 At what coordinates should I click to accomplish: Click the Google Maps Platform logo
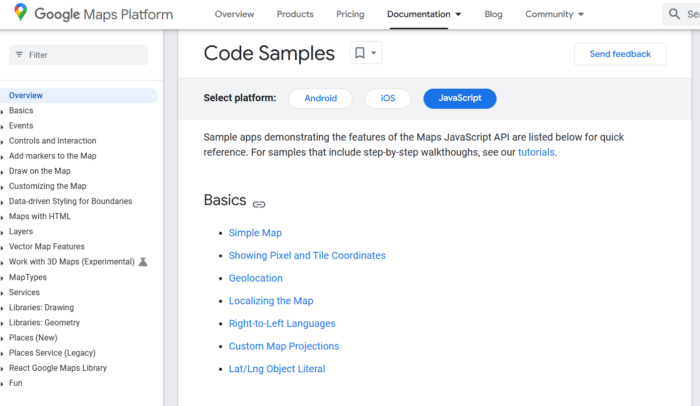coord(93,14)
